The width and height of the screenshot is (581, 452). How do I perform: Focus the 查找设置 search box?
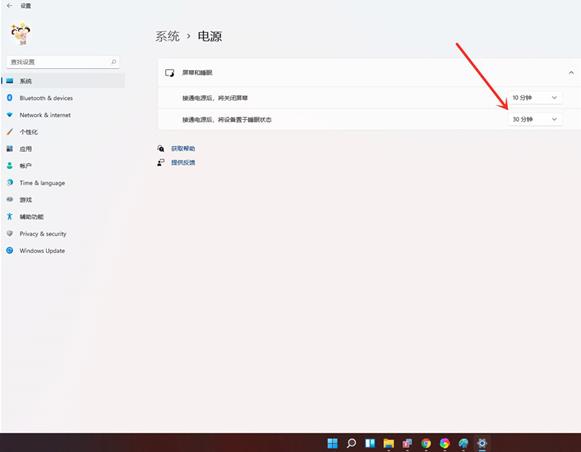[x=63, y=62]
